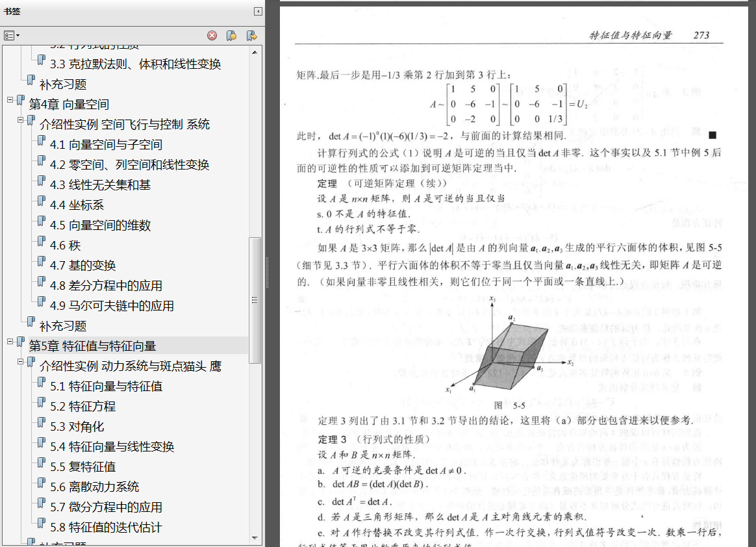The image size is (756, 547).
Task: Click the bookmark icon beside 4.2 零空间
Action: pyautogui.click(x=42, y=160)
